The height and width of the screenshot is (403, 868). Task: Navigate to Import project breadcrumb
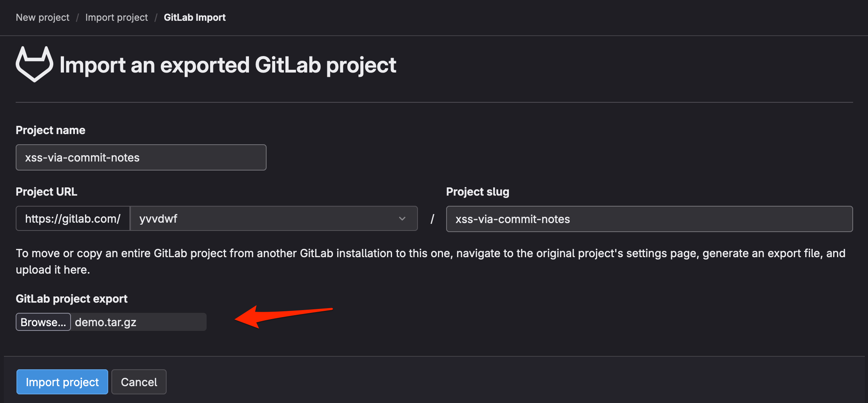tap(116, 18)
